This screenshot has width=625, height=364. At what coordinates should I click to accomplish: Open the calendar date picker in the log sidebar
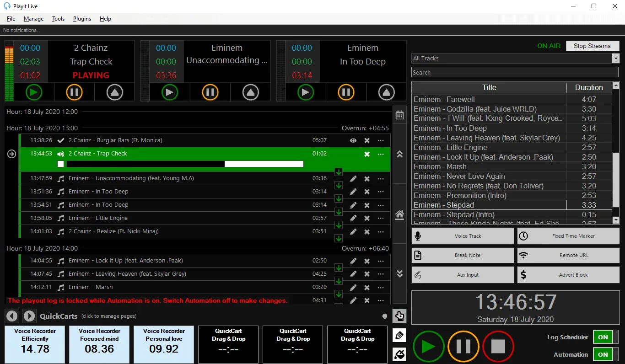coord(399,114)
